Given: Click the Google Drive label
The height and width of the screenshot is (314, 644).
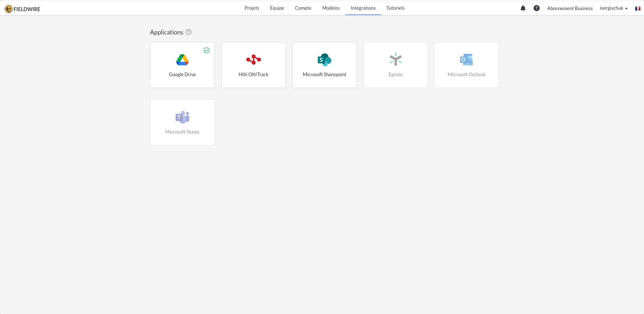Looking at the screenshot, I should (182, 74).
